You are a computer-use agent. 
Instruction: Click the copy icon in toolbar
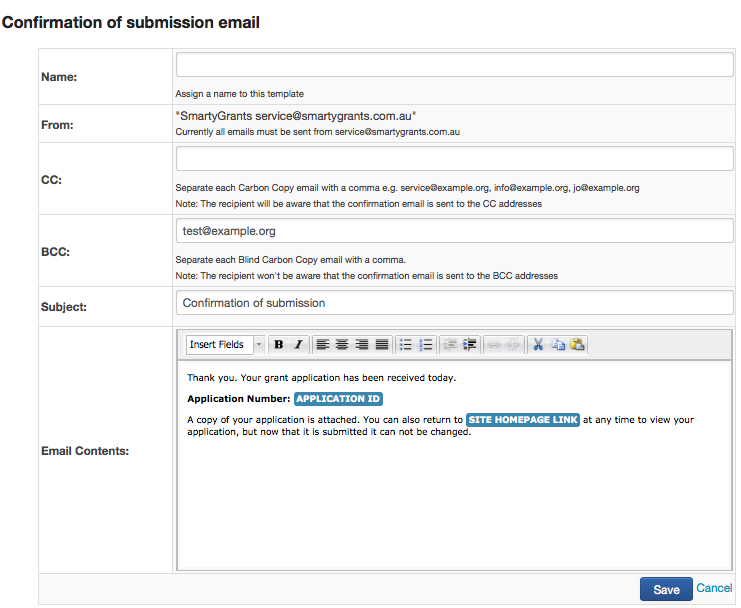coord(558,345)
